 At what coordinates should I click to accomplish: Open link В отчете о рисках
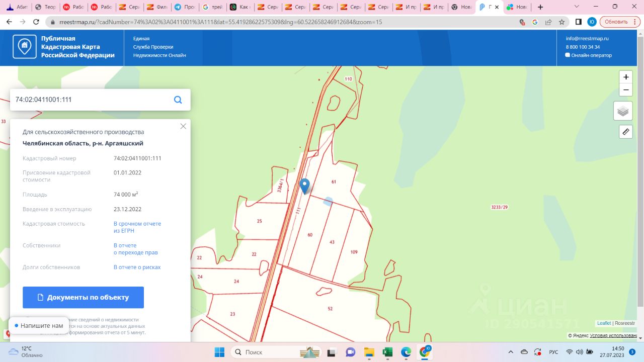pyautogui.click(x=137, y=267)
